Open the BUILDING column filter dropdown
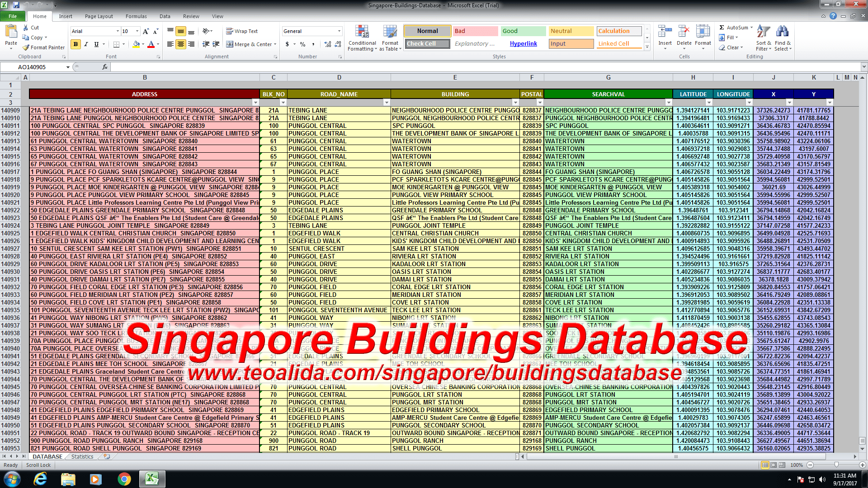 pyautogui.click(x=515, y=103)
